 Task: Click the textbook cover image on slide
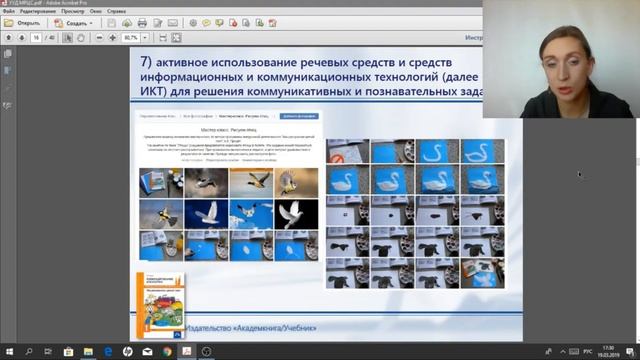point(161,305)
